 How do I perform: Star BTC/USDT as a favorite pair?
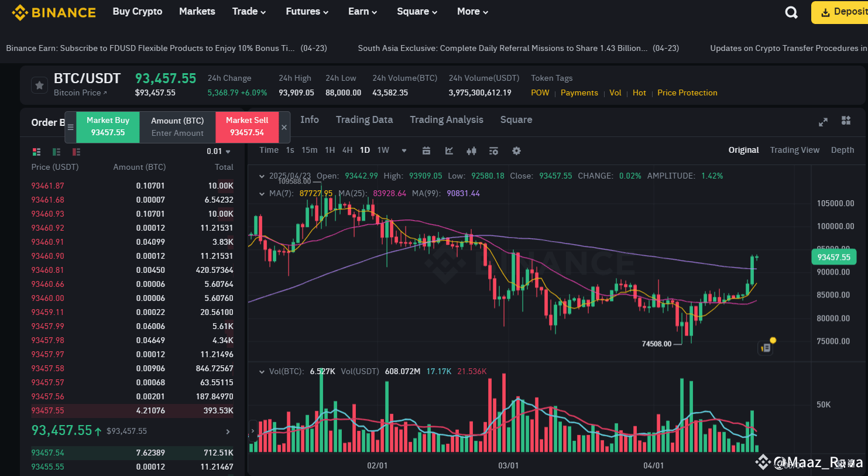tap(39, 85)
